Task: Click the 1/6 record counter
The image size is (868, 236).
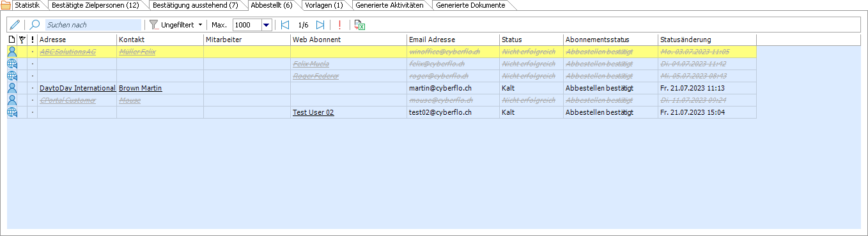Action: (303, 25)
